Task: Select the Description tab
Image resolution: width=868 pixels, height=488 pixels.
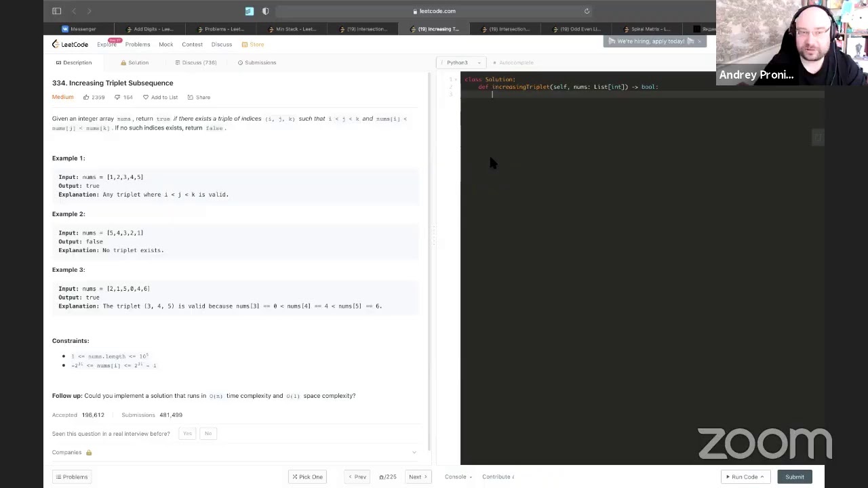Action: pos(74,62)
